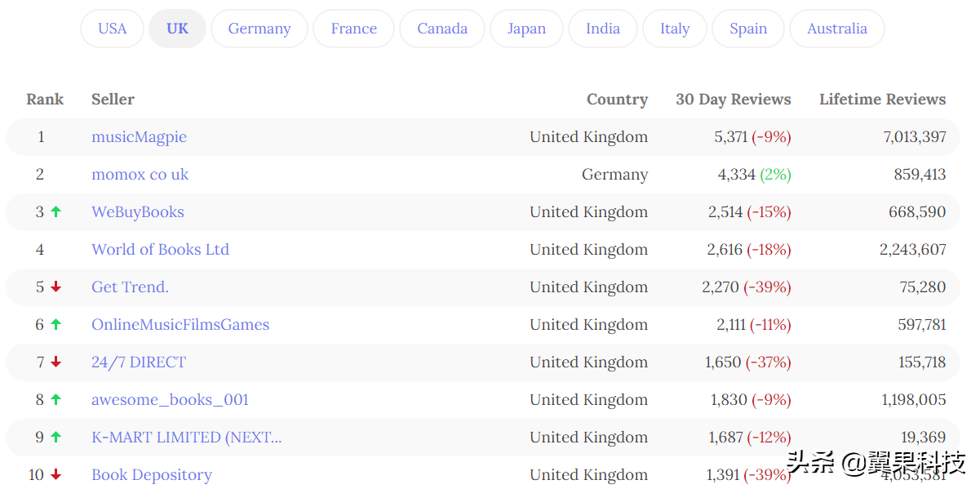Click the green up arrow beside rank 8
The image size is (980, 489).
(x=55, y=399)
